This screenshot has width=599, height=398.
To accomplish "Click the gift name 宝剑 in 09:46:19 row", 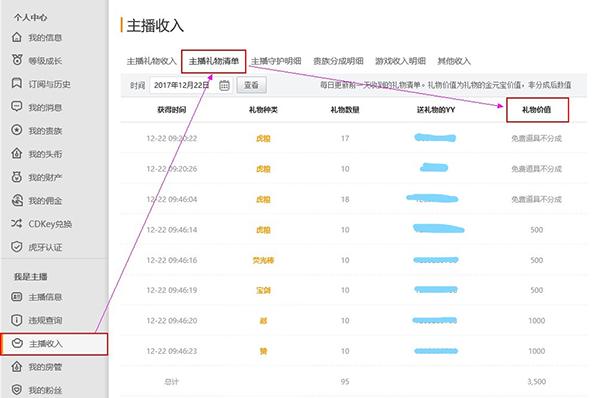I will click(263, 290).
